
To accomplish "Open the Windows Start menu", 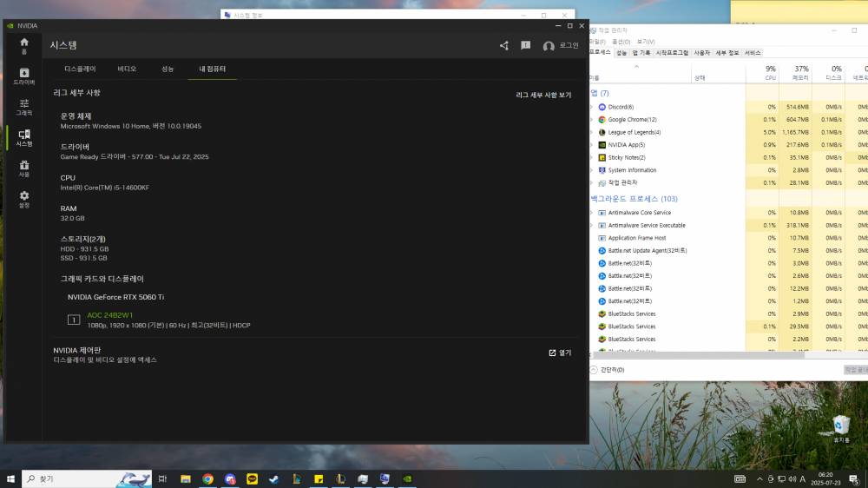I will click(x=10, y=479).
